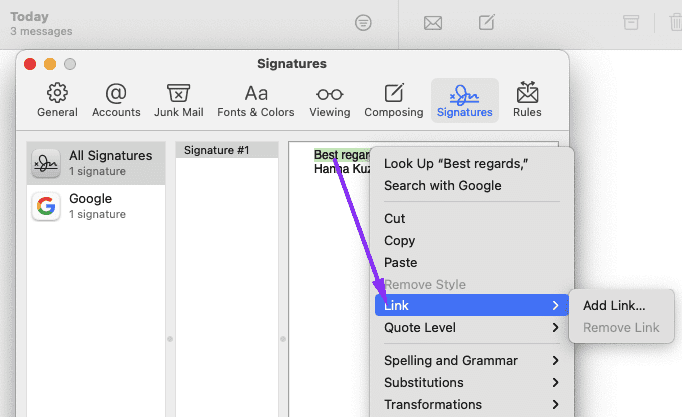The image size is (682, 417).
Task: Open the Viewing preferences pane
Action: point(329,100)
